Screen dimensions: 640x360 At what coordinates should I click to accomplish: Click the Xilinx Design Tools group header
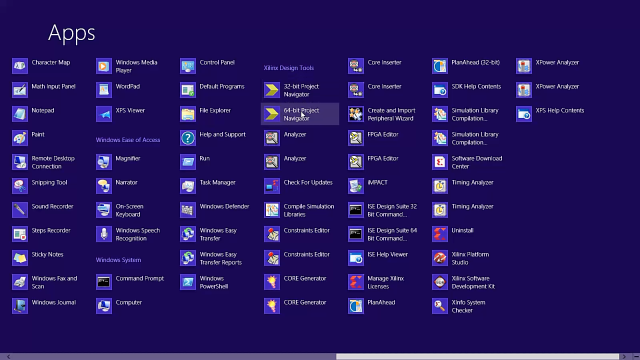coord(289,68)
